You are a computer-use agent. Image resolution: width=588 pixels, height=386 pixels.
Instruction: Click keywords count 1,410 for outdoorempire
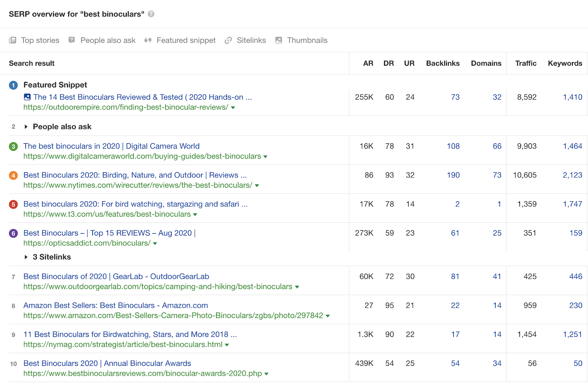click(x=573, y=97)
